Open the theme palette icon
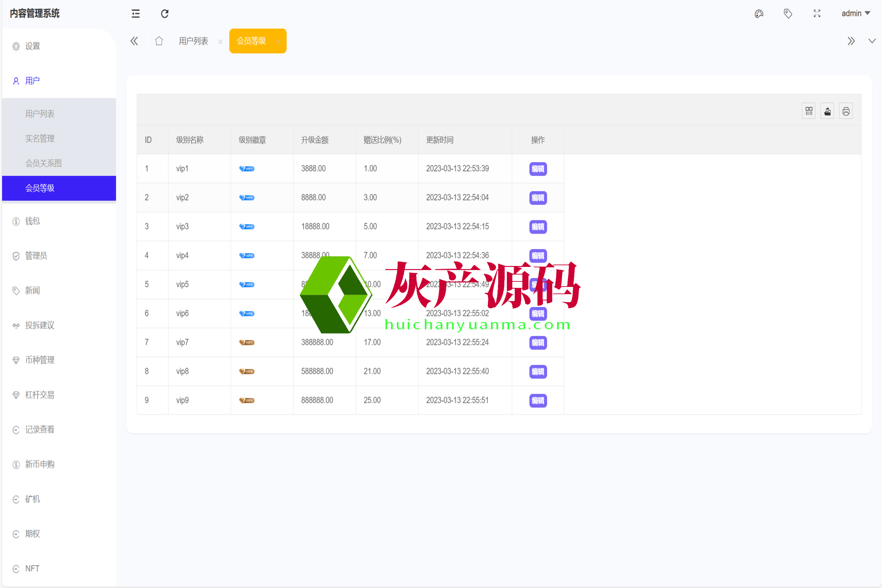 pyautogui.click(x=759, y=14)
